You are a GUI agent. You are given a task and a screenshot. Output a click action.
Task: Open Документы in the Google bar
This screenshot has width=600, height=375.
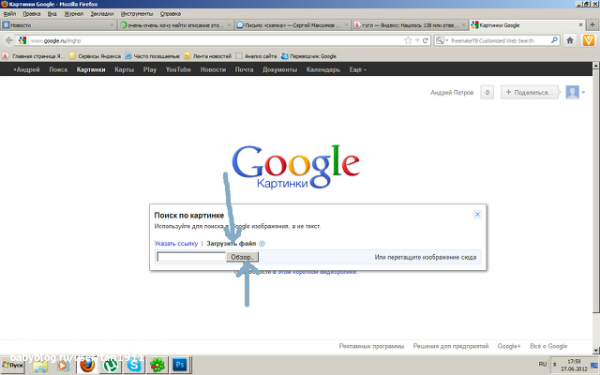click(x=280, y=70)
